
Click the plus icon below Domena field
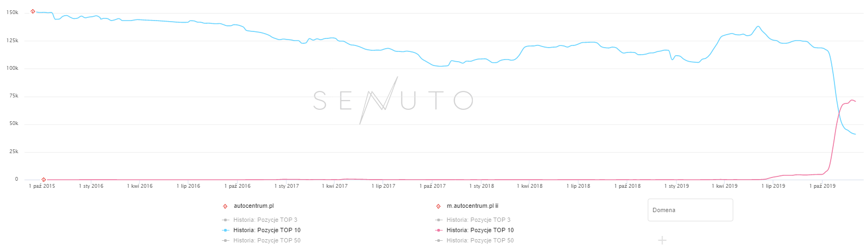662,240
